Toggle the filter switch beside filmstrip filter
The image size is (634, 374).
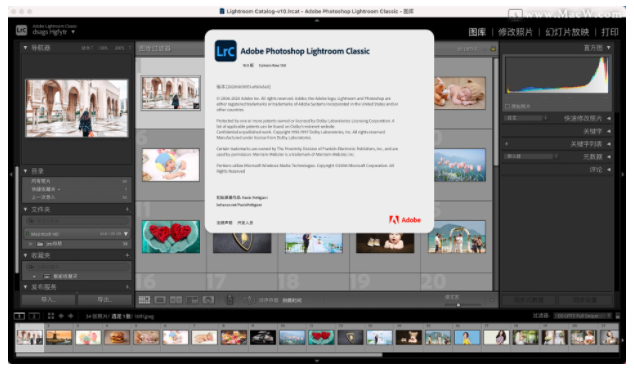click(x=618, y=315)
